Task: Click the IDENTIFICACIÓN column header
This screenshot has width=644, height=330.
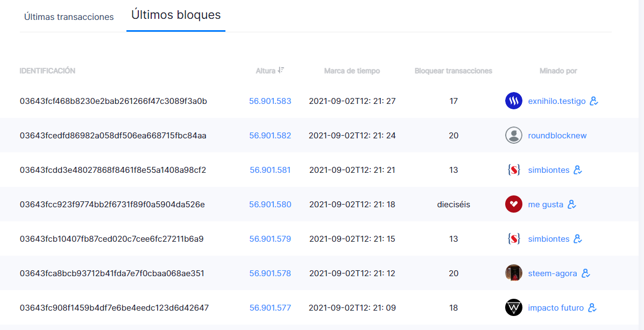Action: (x=47, y=71)
